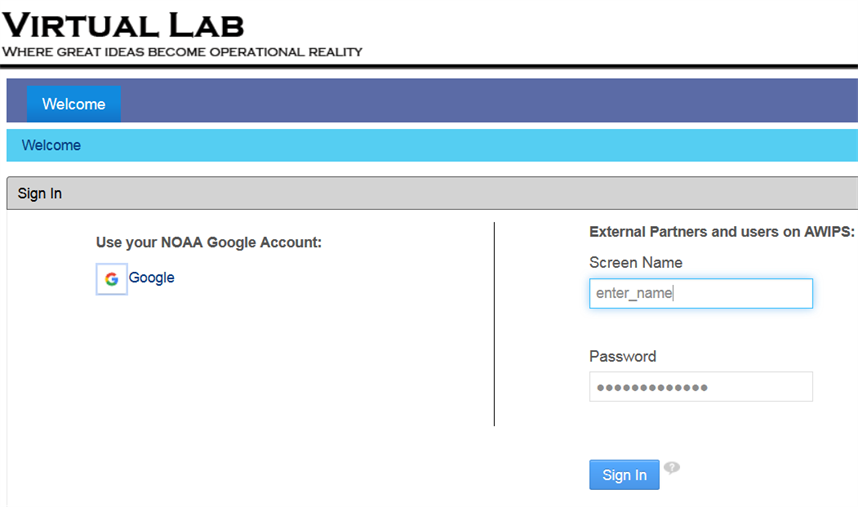Click the vertical divider between login options

[494, 324]
